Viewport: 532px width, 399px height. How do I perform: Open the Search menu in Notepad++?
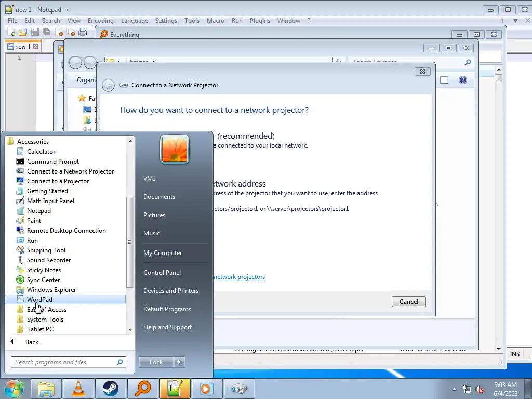(51, 21)
